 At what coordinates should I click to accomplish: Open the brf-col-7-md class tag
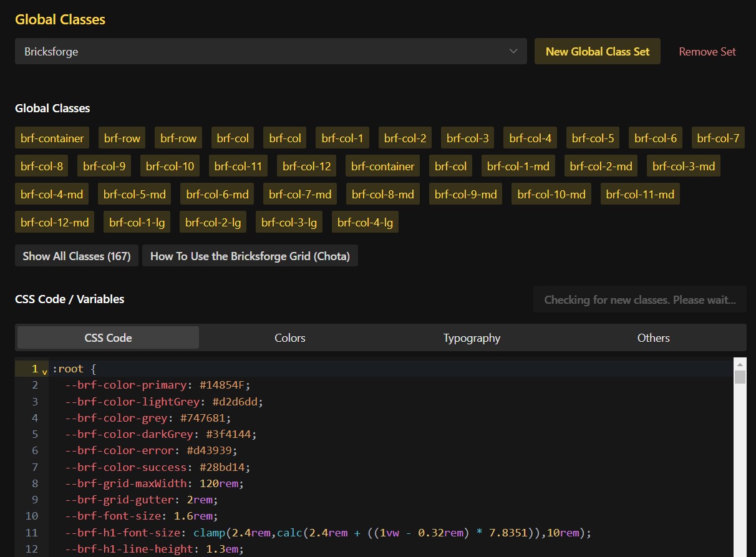pyautogui.click(x=300, y=194)
